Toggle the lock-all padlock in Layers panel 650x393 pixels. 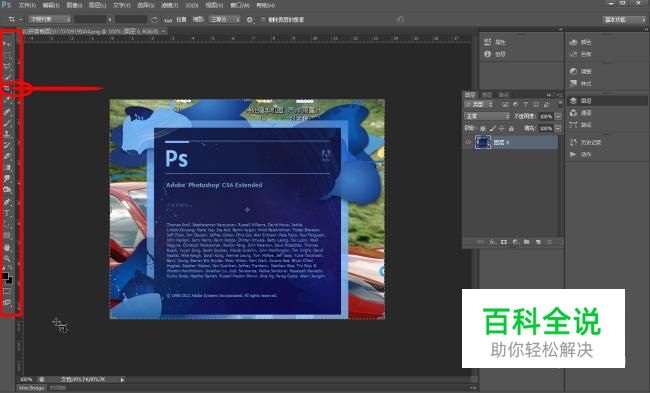coord(511,129)
